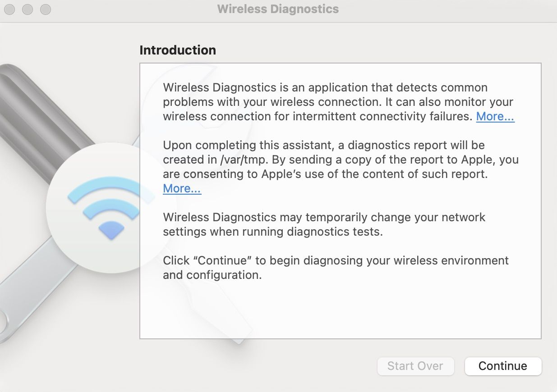
Task: Click the paragraph about changing network settings
Action: coord(324,224)
